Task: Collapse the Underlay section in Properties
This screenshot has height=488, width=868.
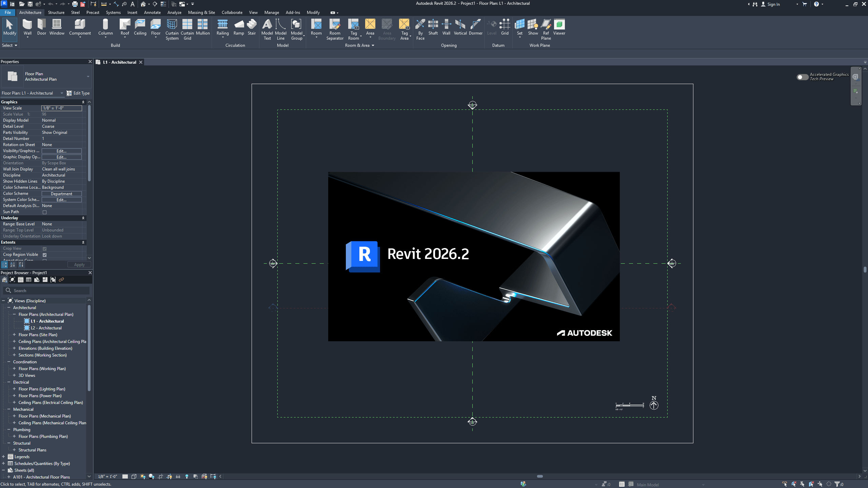Action: click(83, 218)
